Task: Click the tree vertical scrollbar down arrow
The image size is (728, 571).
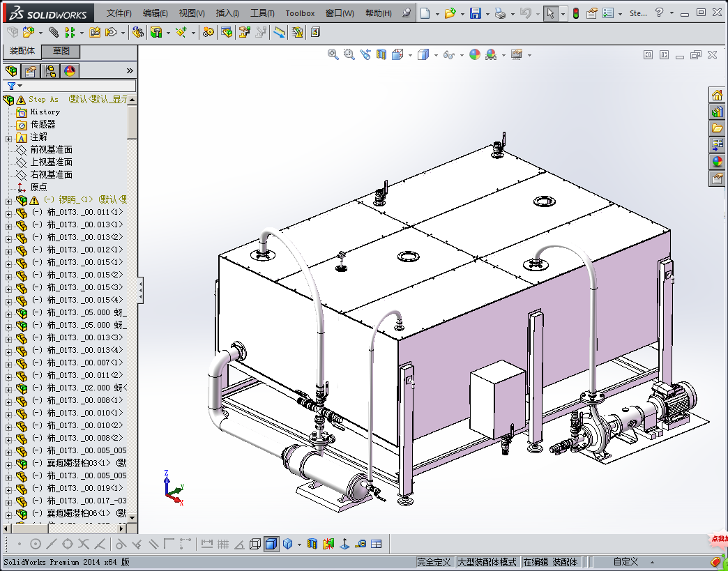Action: click(132, 517)
